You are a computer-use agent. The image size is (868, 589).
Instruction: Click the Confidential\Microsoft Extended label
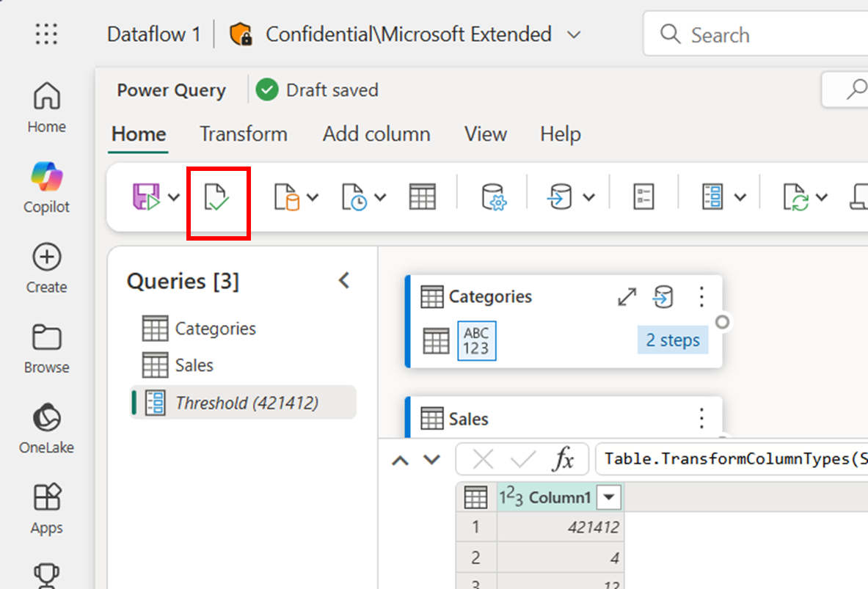409,34
